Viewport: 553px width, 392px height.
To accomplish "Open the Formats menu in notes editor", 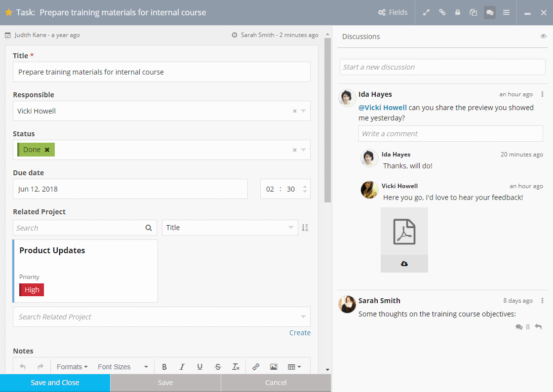I will (72, 367).
